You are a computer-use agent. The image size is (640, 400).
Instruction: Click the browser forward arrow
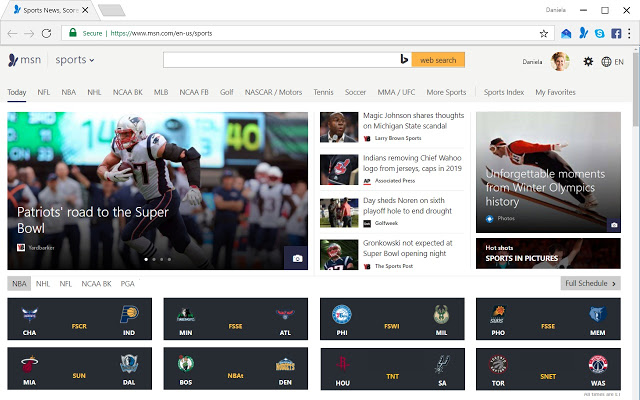pos(29,33)
